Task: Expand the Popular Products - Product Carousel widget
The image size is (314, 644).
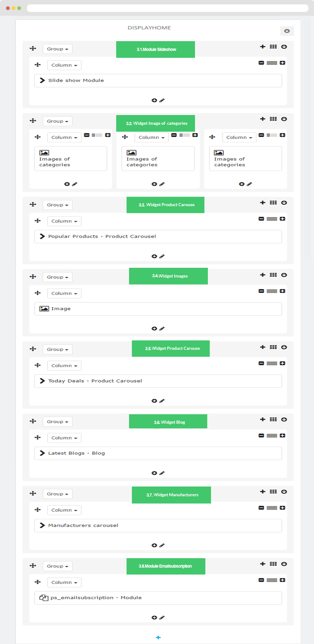Action: point(158,236)
